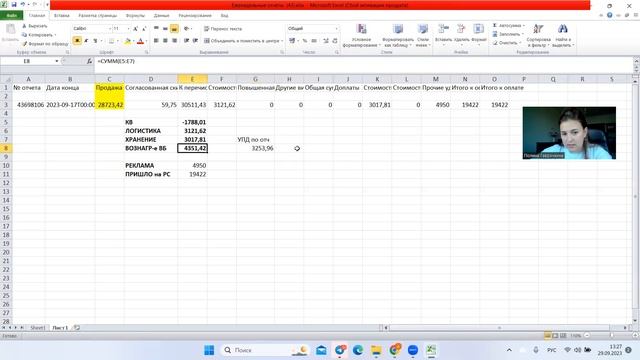
Task: Switch to the Данные tab
Action: pos(161,16)
